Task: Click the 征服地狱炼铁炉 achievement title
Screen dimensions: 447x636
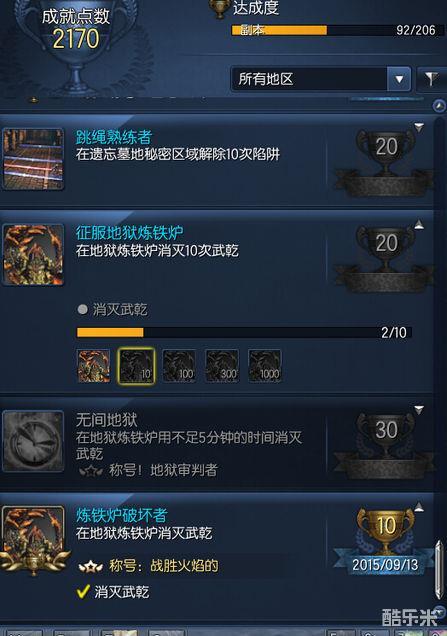Action: point(129,233)
